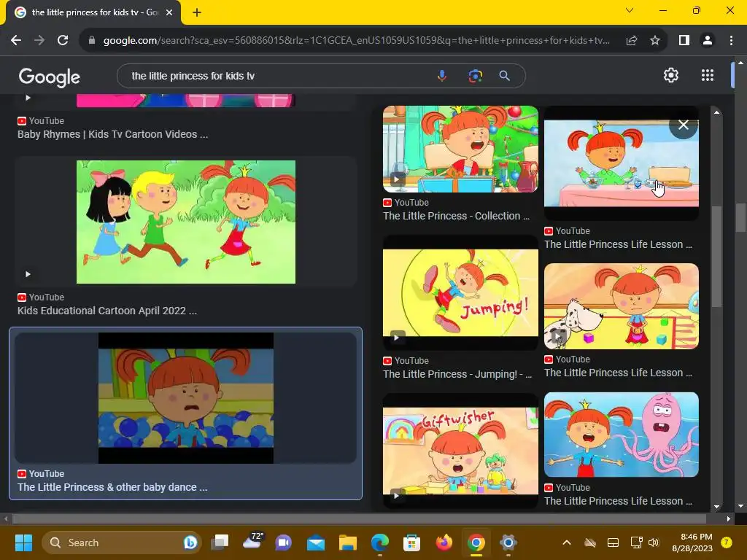747x560 pixels.
Task: Select the Jumping! video thumbnail
Action: (460, 292)
